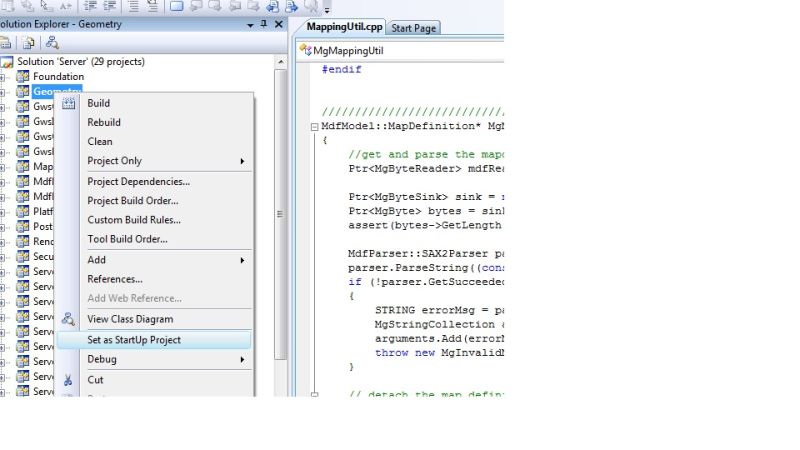Select the Platf project row in tree
This screenshot has height=450, width=800.
coord(43,211)
